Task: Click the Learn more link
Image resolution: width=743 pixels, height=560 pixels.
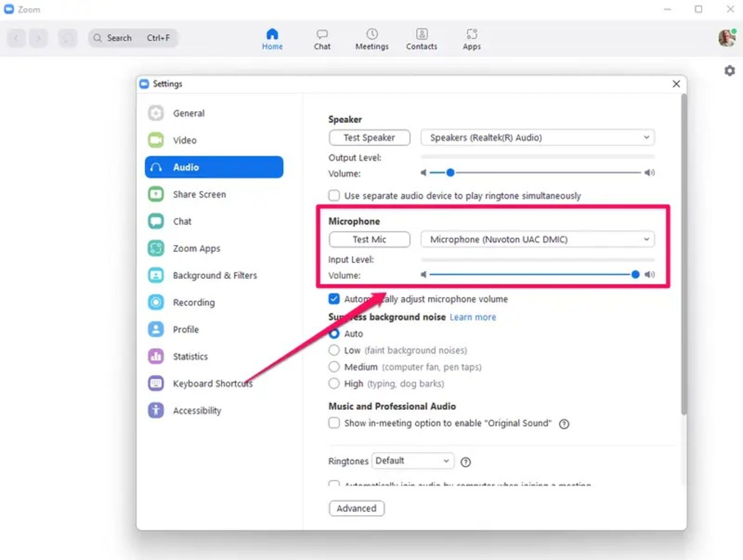Action: [473, 317]
